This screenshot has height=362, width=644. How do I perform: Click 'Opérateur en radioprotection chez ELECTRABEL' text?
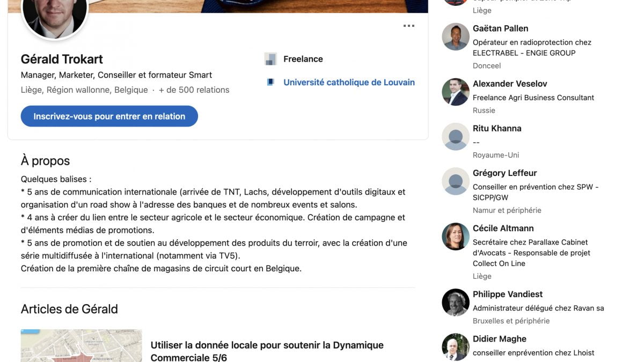point(532,48)
